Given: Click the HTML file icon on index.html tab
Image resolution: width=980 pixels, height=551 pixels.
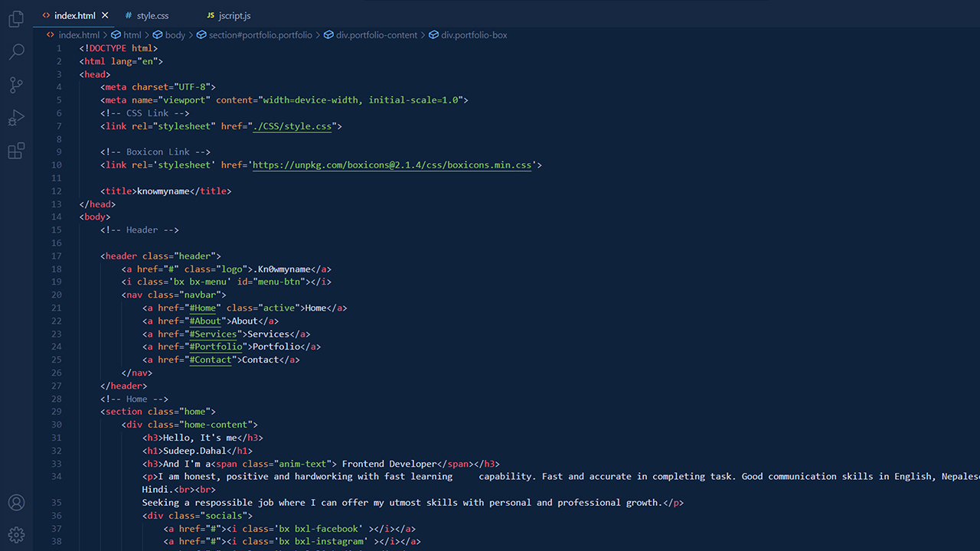Looking at the screenshot, I should (x=46, y=15).
